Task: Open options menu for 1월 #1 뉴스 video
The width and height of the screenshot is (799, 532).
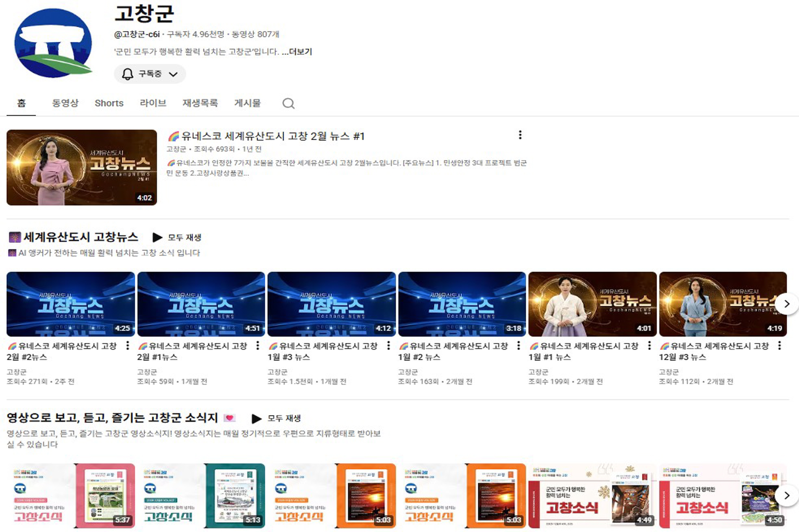Action: [x=649, y=345]
